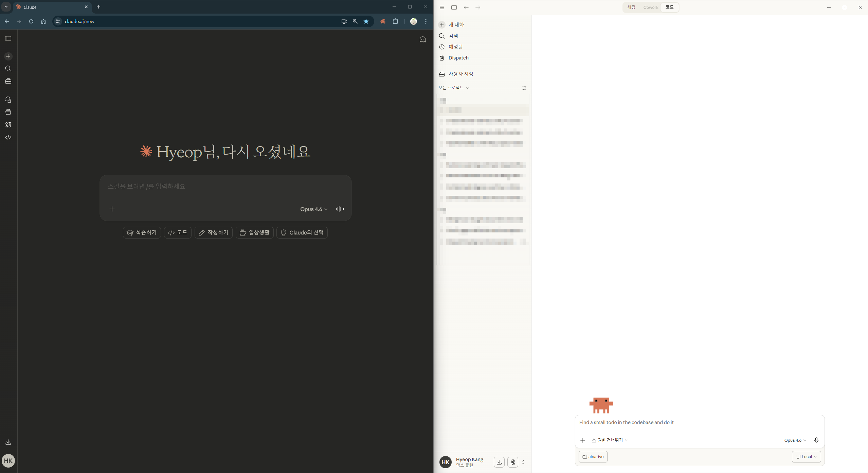Expand the 모든 프로젝트 project filter
This screenshot has height=473, width=868.
tap(453, 88)
